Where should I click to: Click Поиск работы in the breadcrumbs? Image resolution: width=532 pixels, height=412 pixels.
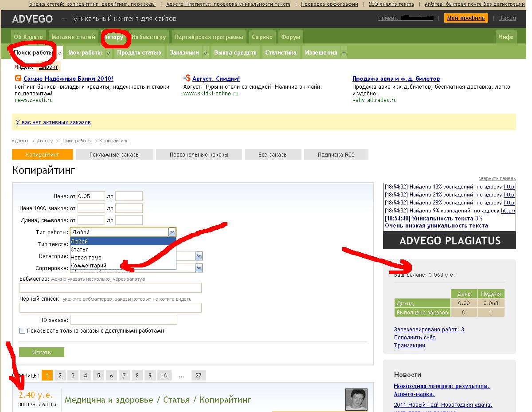76,141
